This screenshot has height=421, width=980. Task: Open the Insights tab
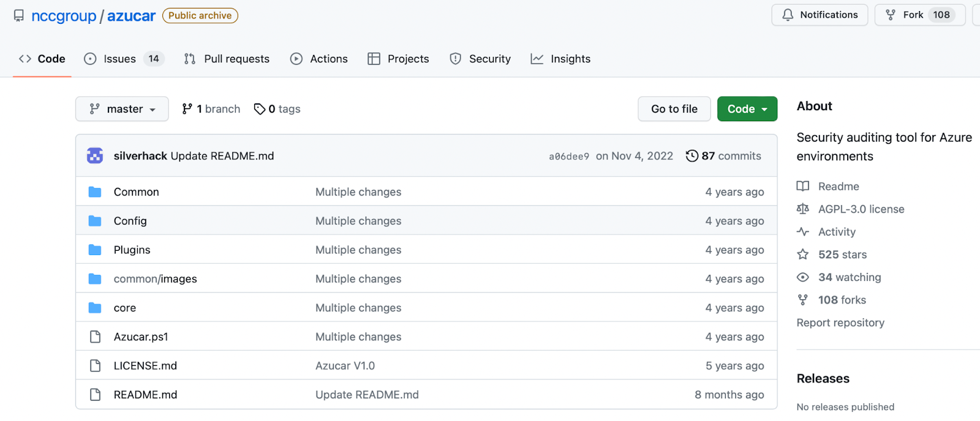click(560, 59)
